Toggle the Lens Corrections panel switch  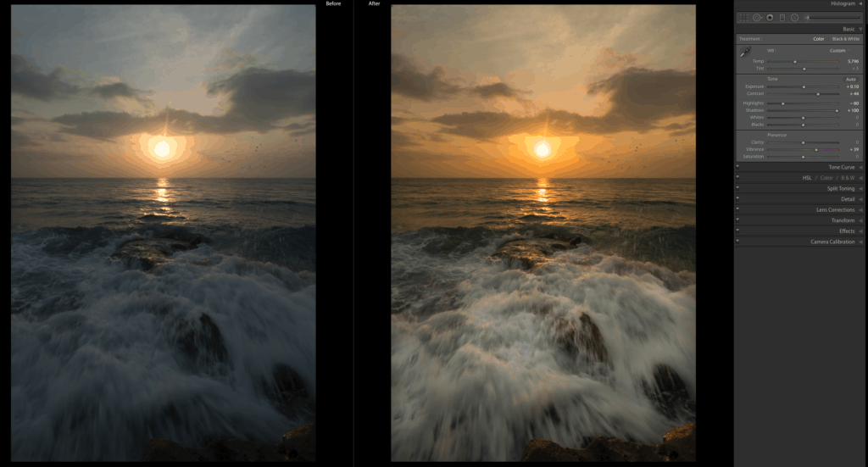[x=737, y=209]
